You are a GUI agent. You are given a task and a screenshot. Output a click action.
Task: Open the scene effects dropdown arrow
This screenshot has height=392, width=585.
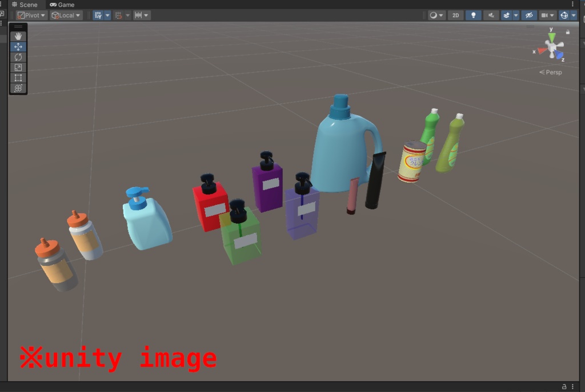(x=516, y=15)
